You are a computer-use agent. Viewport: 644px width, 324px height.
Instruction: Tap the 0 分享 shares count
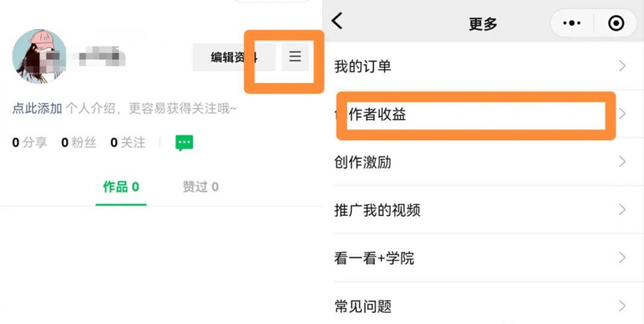[x=30, y=143]
